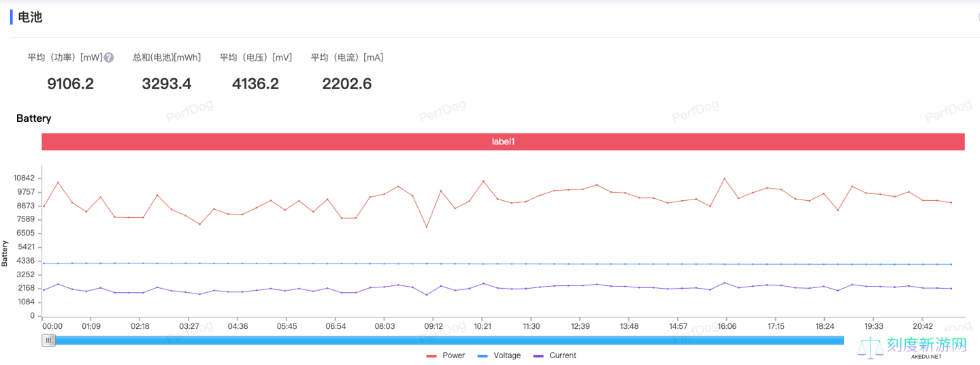The width and height of the screenshot is (980, 365).
Task: Click the blue time range scrollbar
Action: coord(449,340)
